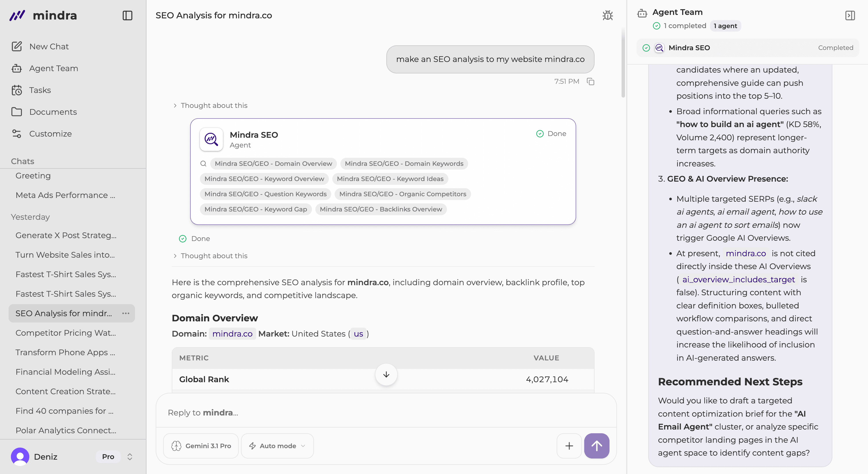Click the Global Rank value 4,027,104
Image resolution: width=868 pixels, height=474 pixels.
[547, 379]
